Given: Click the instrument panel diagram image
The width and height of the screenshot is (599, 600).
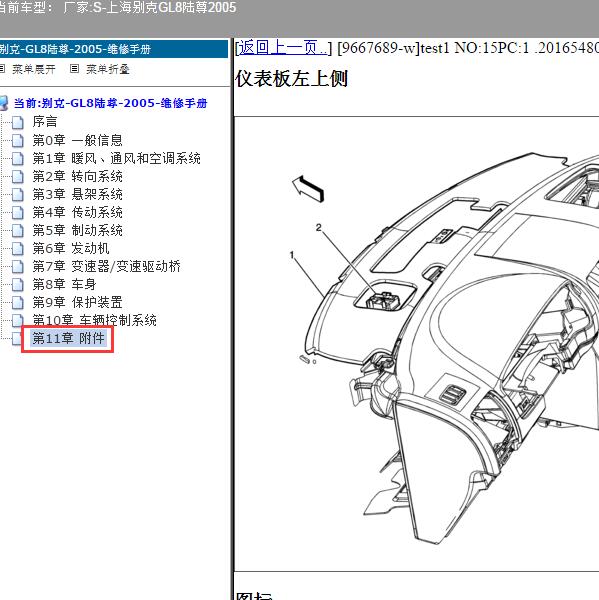Looking at the screenshot, I should click(x=416, y=344).
